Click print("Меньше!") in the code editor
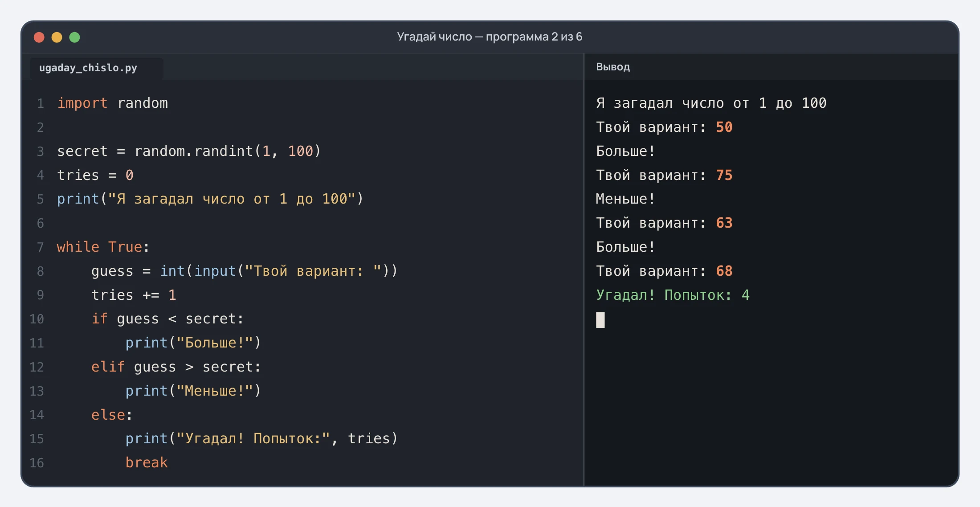Viewport: 980px width, 507px height. point(193,391)
